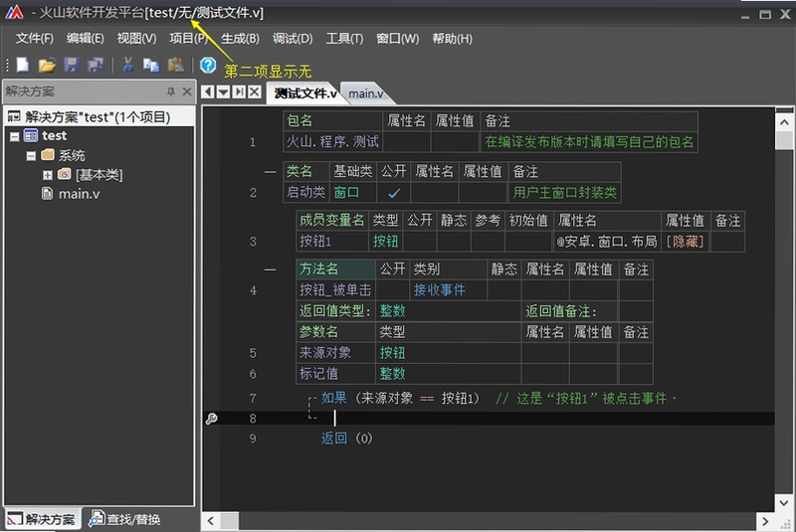The image size is (796, 532).
Task: Click scroll up arrow of editor
Action: pos(784,122)
